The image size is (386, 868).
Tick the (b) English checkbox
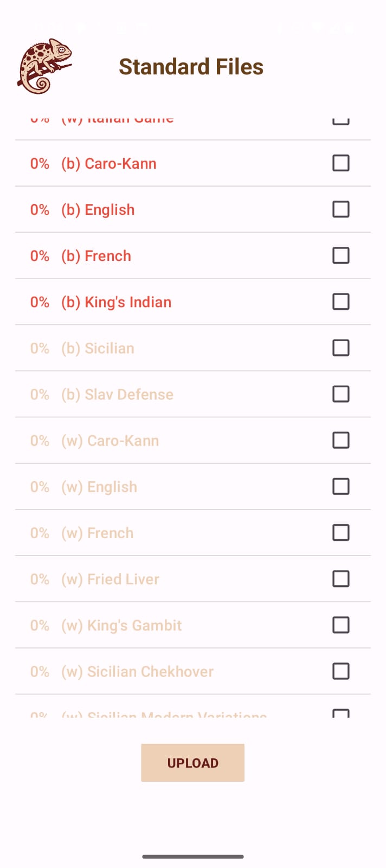click(x=340, y=209)
